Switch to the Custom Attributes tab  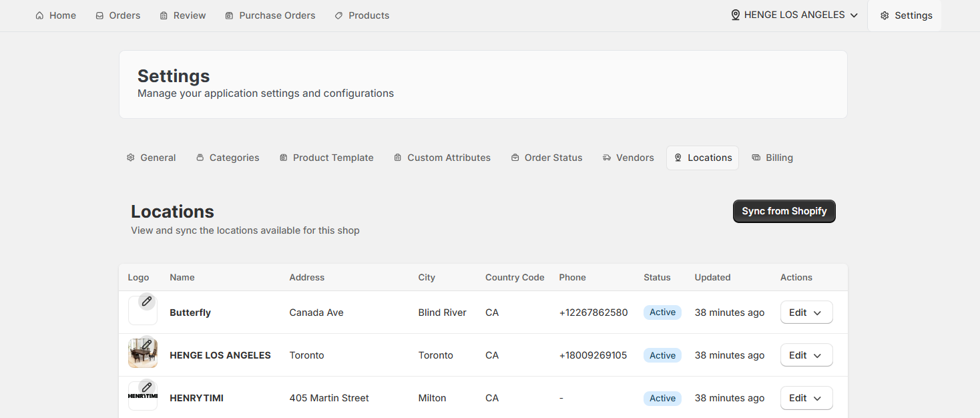click(443, 158)
